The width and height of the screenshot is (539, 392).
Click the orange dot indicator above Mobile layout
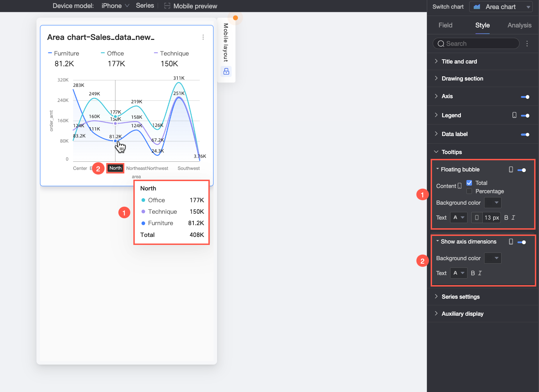point(235,18)
